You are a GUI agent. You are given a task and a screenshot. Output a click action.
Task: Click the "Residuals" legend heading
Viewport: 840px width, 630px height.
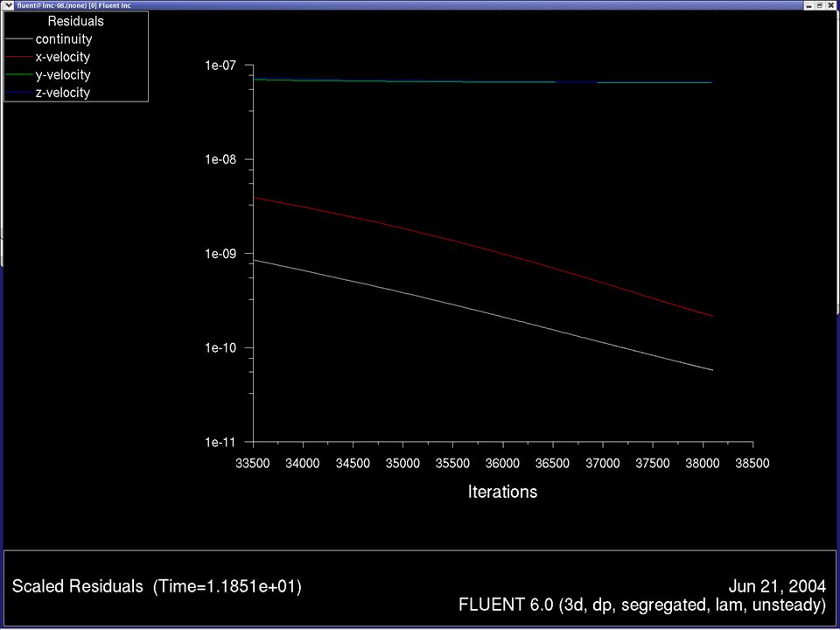(75, 21)
